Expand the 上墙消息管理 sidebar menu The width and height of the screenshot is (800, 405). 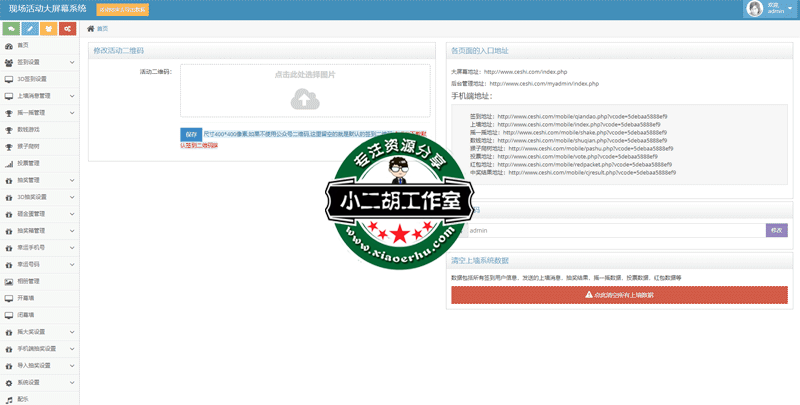point(38,96)
